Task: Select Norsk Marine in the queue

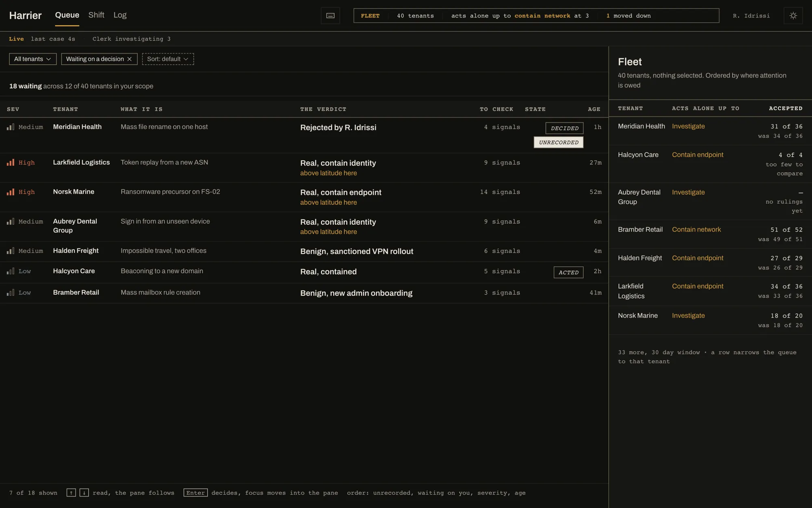Action: pos(304,197)
